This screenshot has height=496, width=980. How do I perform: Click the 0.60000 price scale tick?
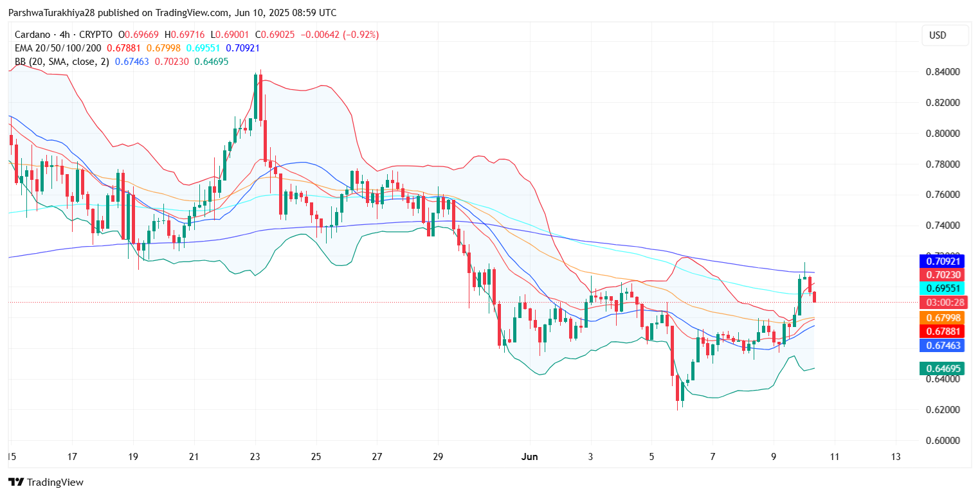click(x=943, y=441)
